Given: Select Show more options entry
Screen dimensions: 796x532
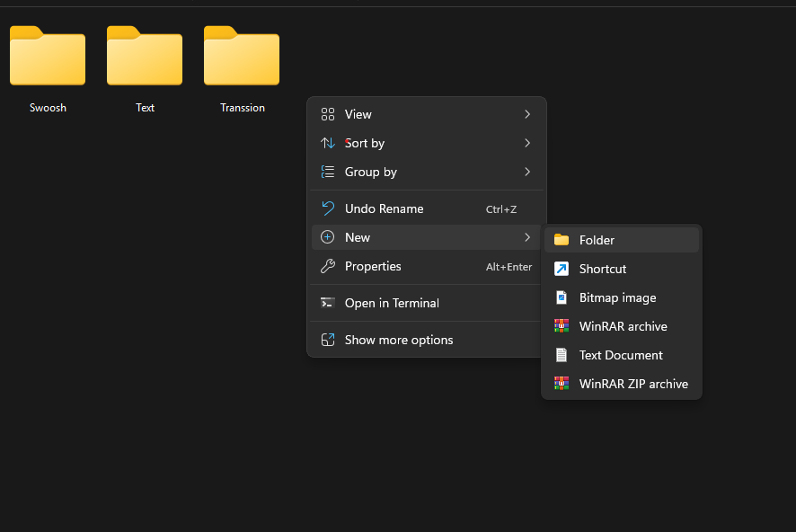Looking at the screenshot, I should [x=399, y=340].
